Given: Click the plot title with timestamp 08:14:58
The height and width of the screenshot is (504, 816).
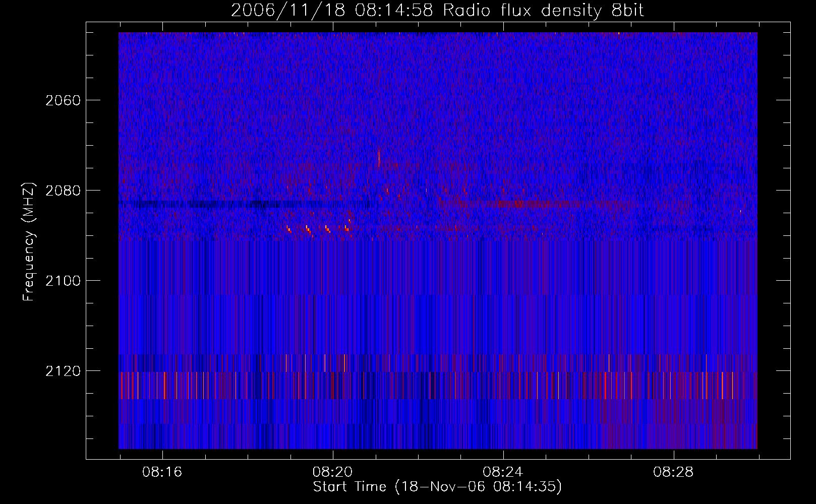Looking at the screenshot, I should [437, 11].
